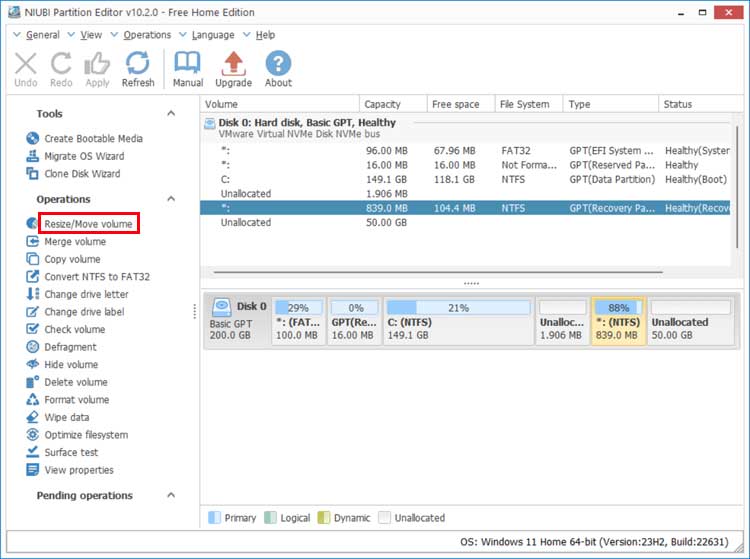
Task: Collapse the Tools section
Action: coord(171,113)
